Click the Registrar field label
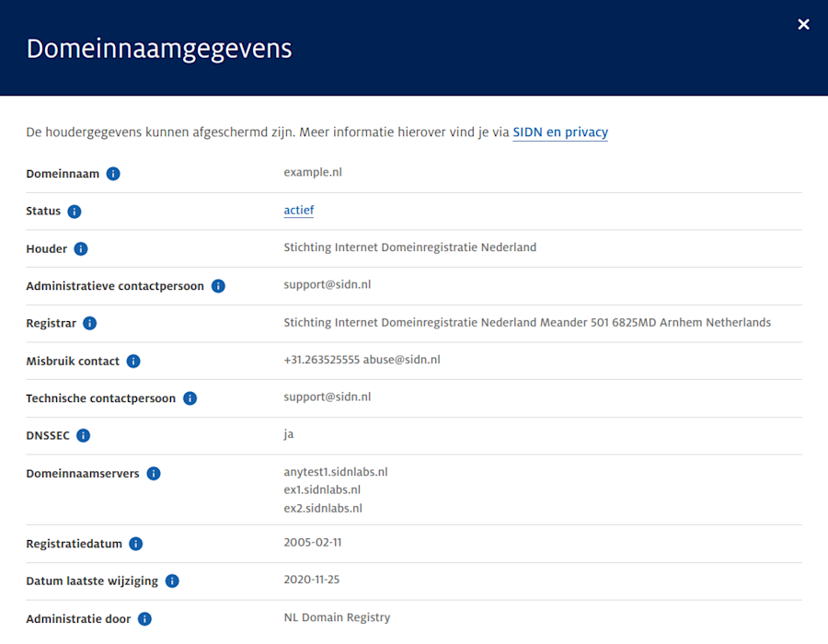Screen dimensions: 828x644 (52, 324)
